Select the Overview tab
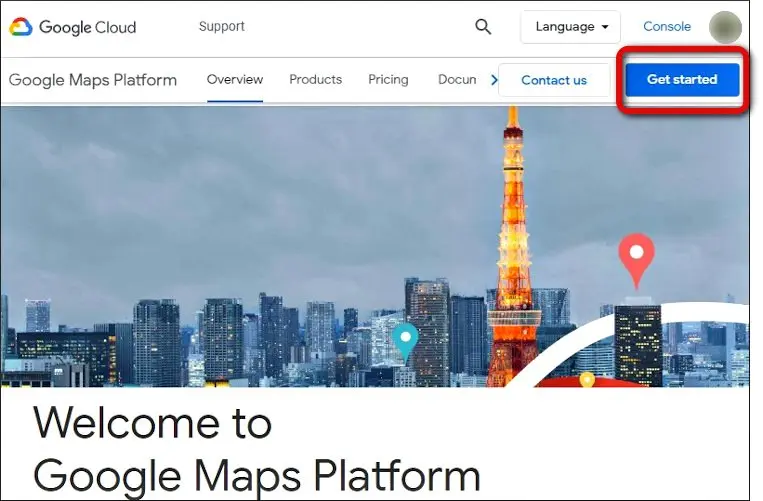Screen dimensions: 763x501 pyautogui.click(x=235, y=80)
